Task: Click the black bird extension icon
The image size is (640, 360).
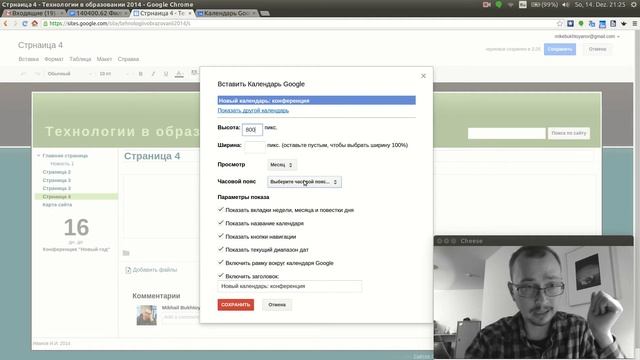Action: tap(624, 24)
